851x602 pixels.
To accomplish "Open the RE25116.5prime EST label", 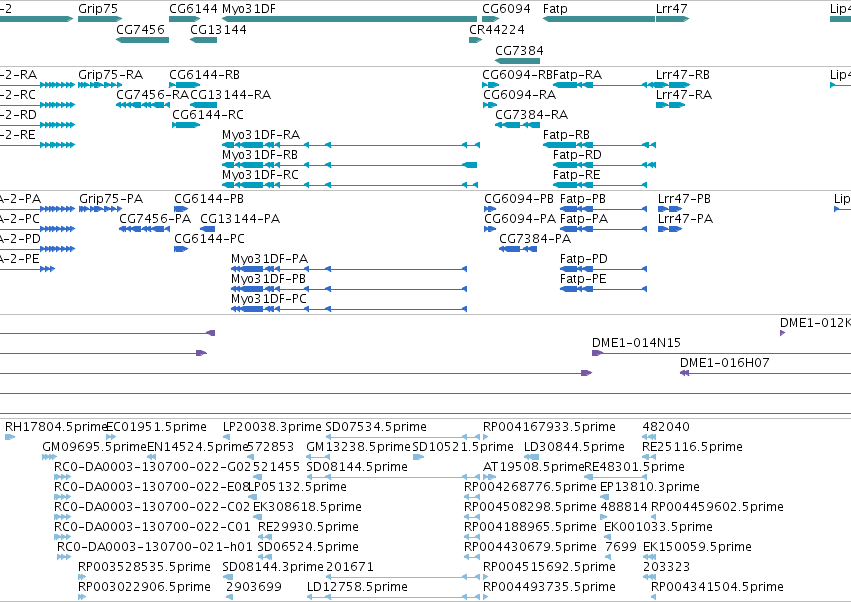I will tap(693, 447).
